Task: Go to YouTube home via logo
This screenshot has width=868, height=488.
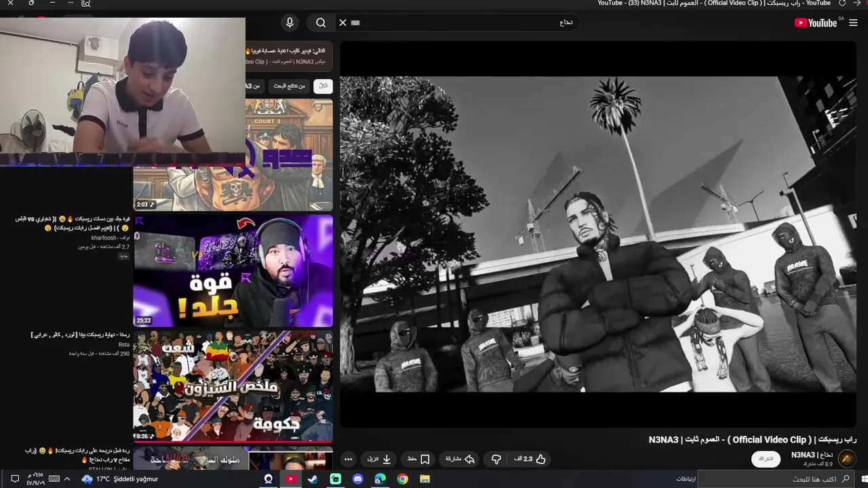Action: click(816, 22)
